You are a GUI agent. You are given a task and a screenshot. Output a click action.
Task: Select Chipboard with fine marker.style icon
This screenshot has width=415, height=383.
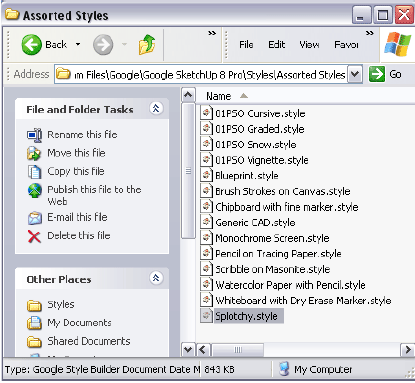coord(206,206)
